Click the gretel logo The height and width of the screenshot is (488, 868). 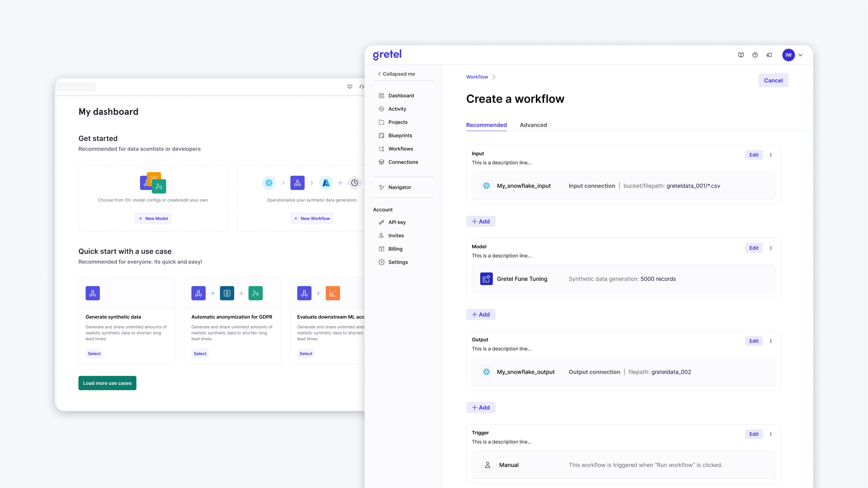tap(387, 55)
